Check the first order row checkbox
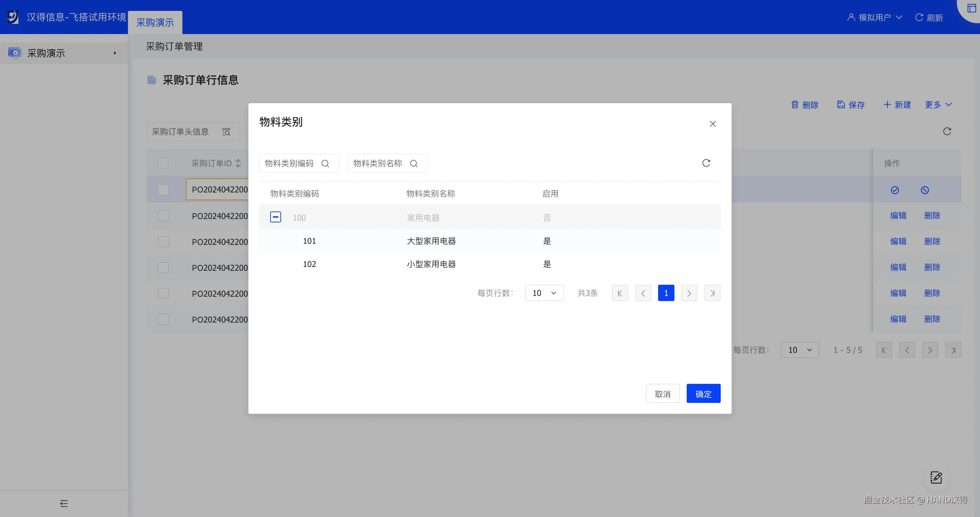The image size is (980, 517). click(x=163, y=190)
